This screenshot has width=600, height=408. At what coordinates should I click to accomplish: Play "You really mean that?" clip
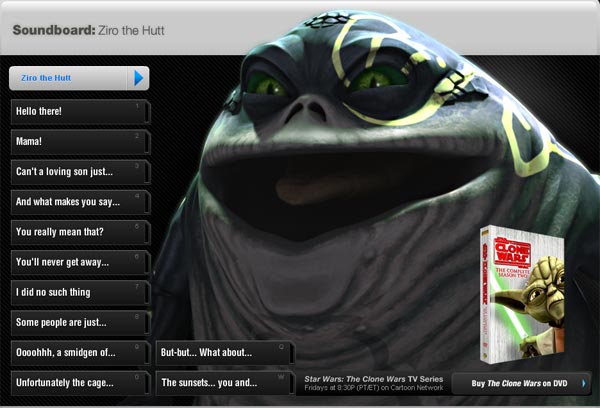(81, 232)
